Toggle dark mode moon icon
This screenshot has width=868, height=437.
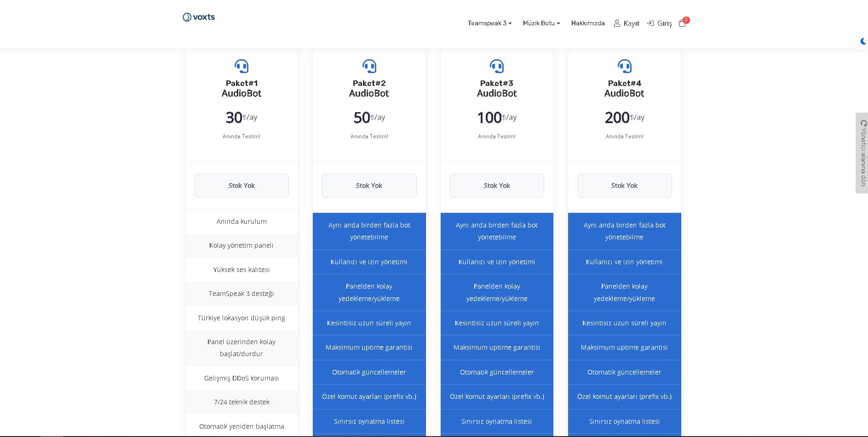point(863,41)
